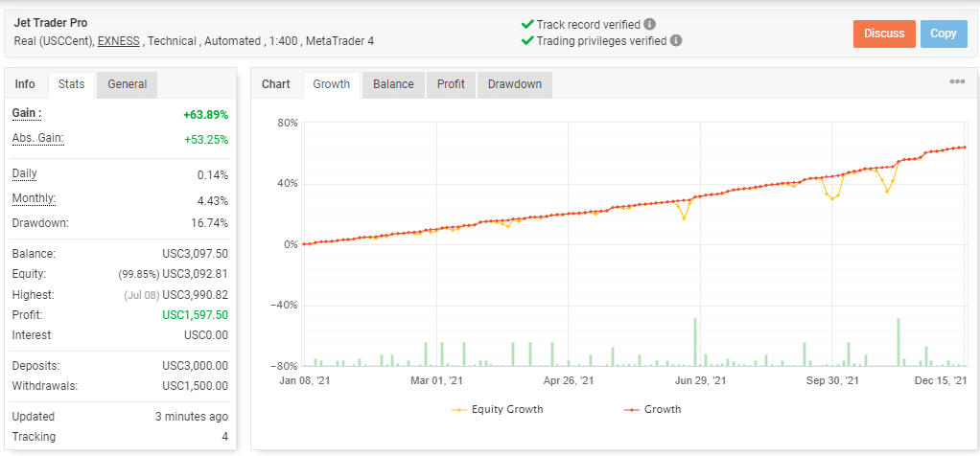Show the Profit chart tab

[x=451, y=84]
